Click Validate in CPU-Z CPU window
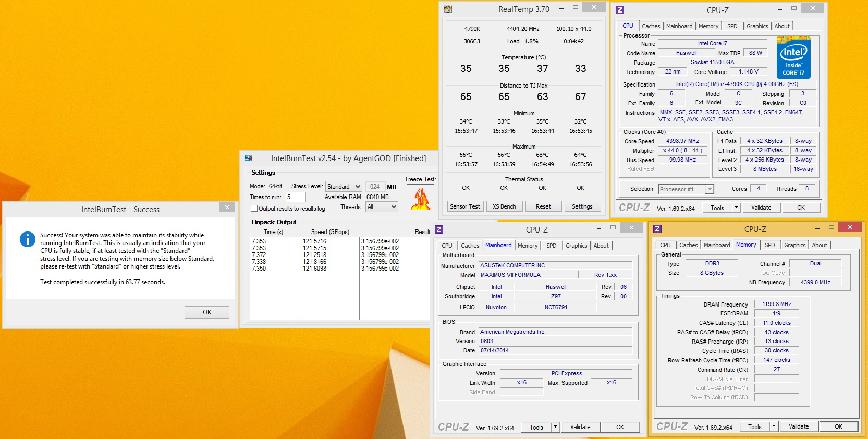 761,208
